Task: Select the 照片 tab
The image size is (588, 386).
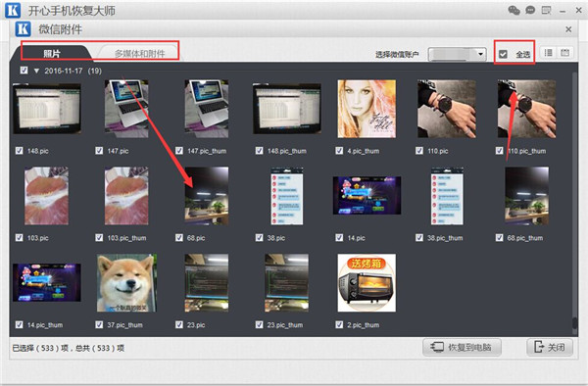Action: (x=52, y=54)
